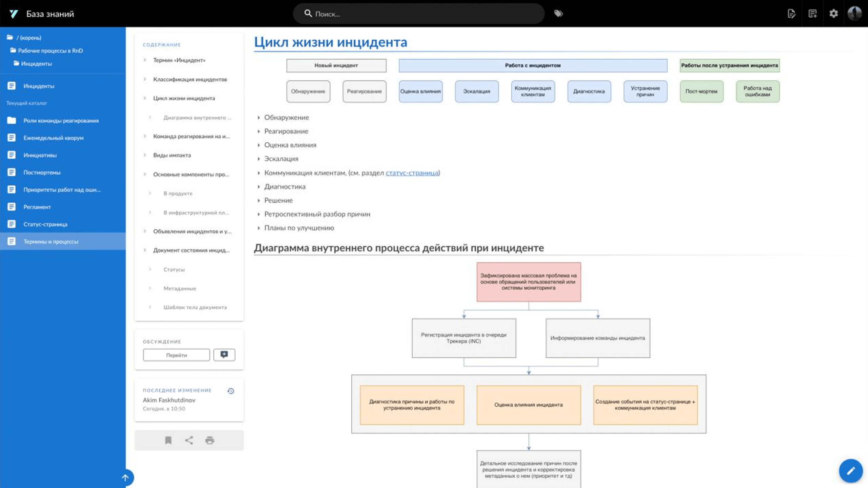868x488 pixels.
Task: Click floating pencil edit button
Action: (x=850, y=471)
